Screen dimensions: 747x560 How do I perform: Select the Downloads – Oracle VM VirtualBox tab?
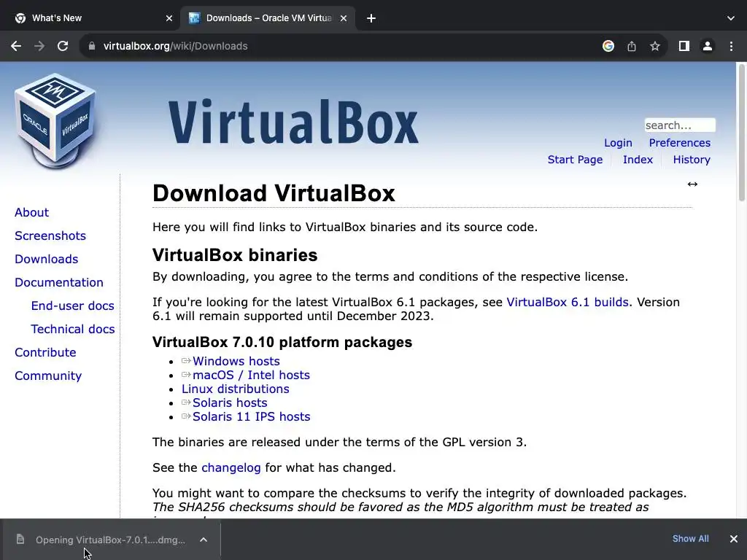pos(268,18)
